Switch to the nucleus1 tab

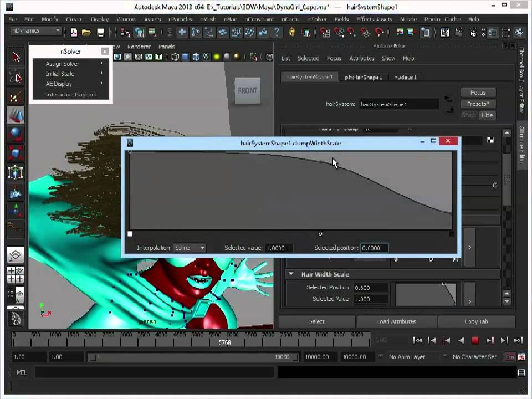[x=406, y=78]
